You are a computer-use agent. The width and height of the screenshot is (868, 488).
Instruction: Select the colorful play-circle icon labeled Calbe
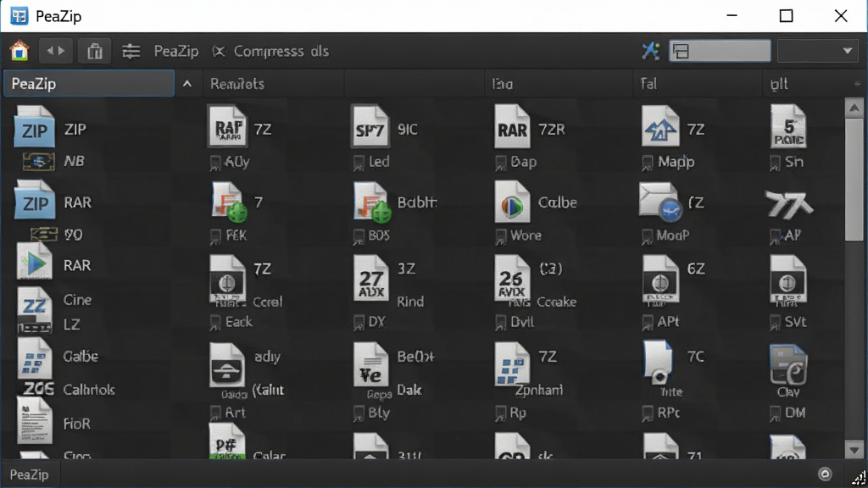click(x=512, y=202)
